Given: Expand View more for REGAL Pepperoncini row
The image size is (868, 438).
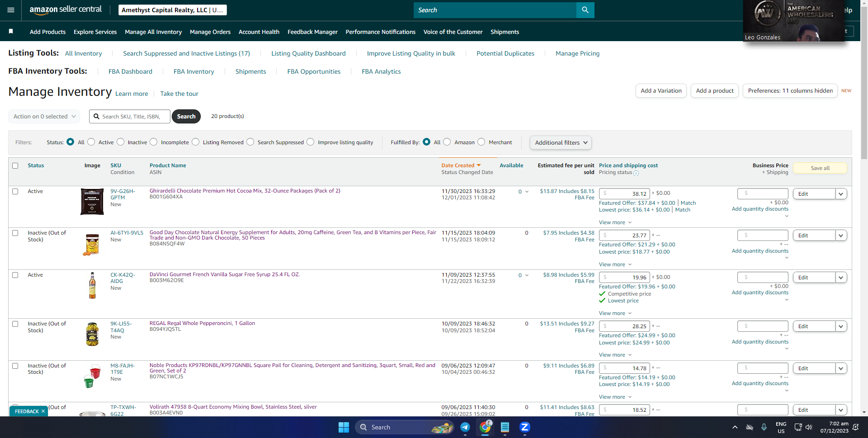Looking at the screenshot, I should pyautogui.click(x=615, y=355).
